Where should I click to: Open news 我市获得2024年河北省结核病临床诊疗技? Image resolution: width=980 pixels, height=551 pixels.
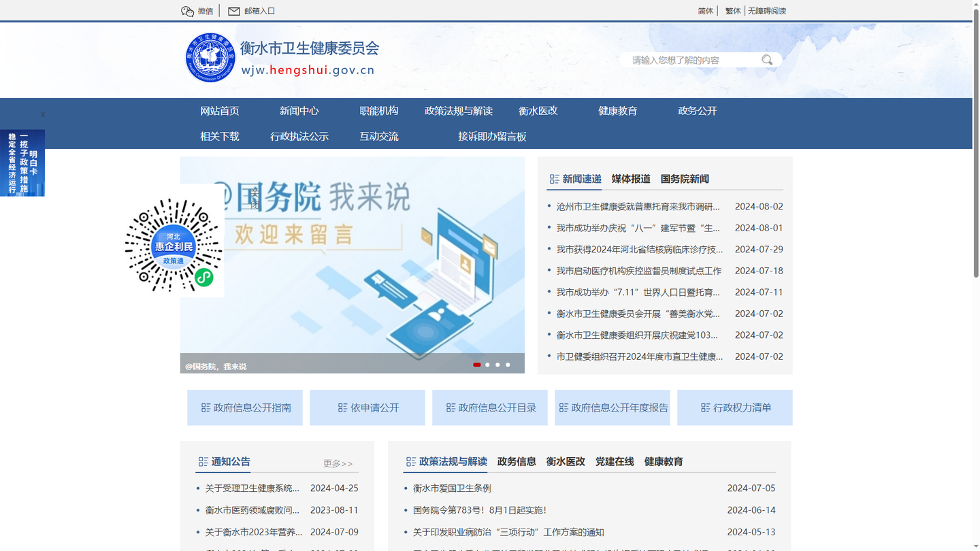point(640,249)
